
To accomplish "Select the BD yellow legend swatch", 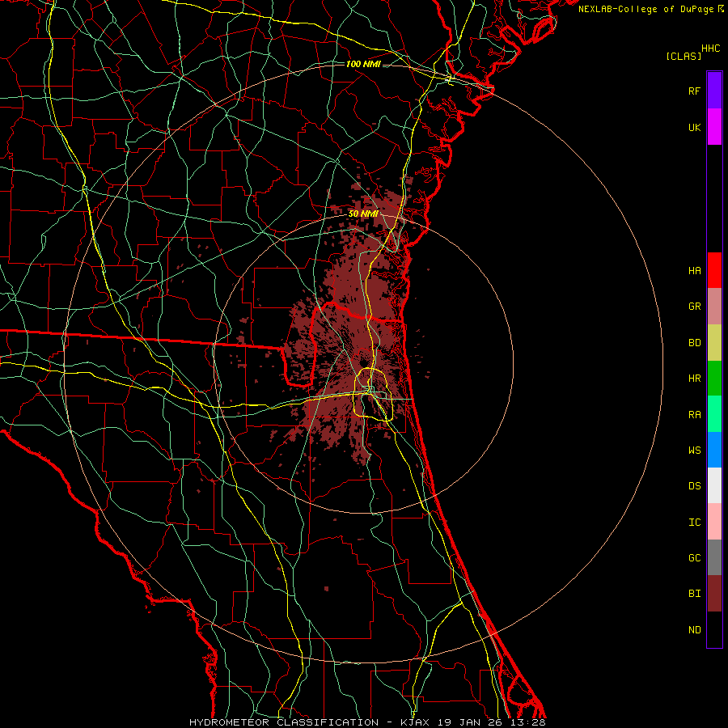I will (x=714, y=343).
